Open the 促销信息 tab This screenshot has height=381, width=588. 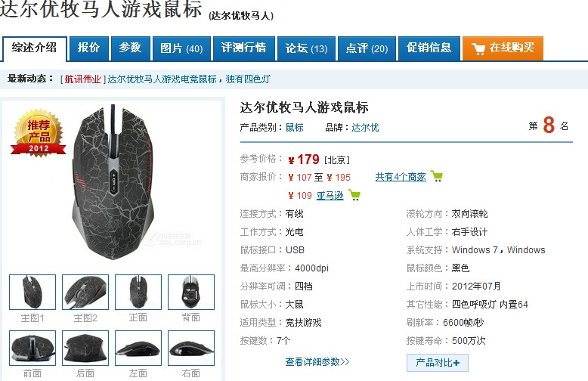click(x=429, y=48)
